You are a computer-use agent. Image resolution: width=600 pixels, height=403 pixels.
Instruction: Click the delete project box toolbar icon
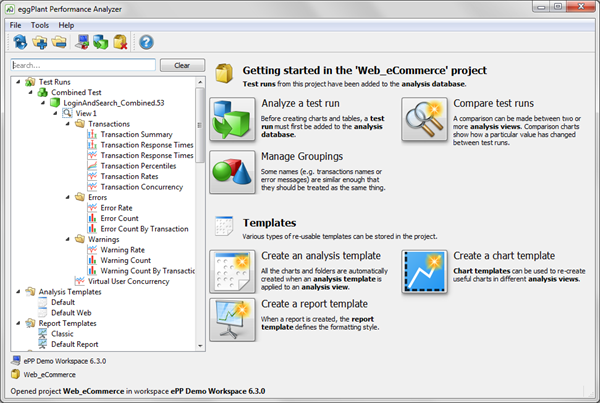click(120, 42)
